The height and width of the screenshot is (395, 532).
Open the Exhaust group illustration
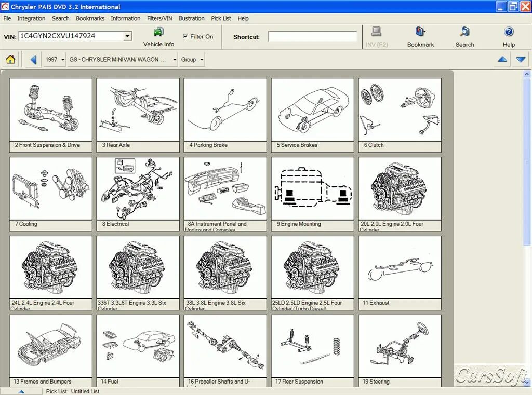tap(400, 267)
